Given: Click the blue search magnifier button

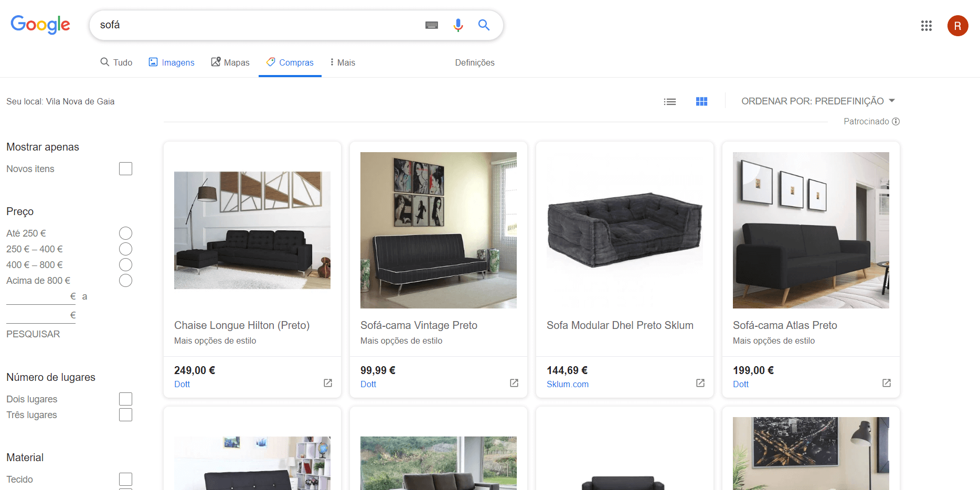Looking at the screenshot, I should pyautogui.click(x=484, y=25).
